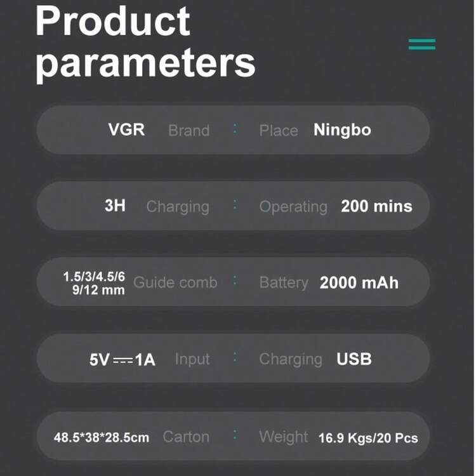Click the Brand label
This screenshot has width=476, height=476.
point(188,131)
